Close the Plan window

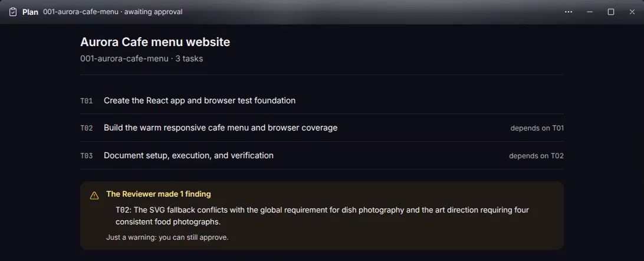(x=632, y=12)
